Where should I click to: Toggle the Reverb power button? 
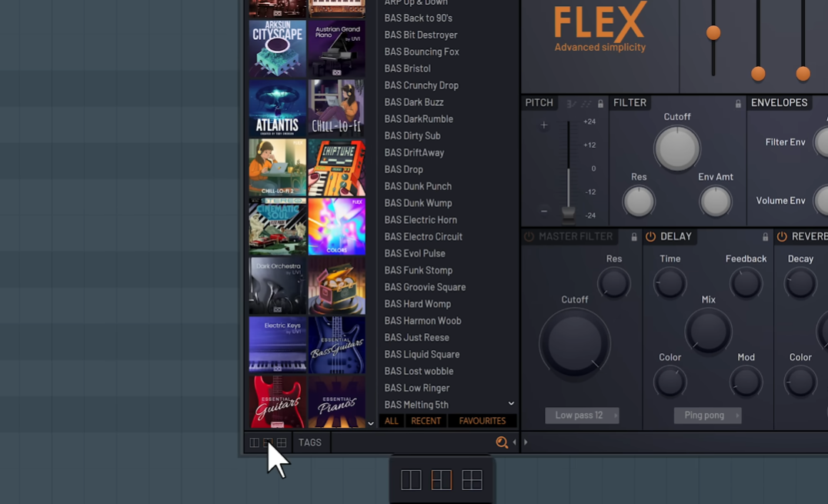pyautogui.click(x=782, y=237)
